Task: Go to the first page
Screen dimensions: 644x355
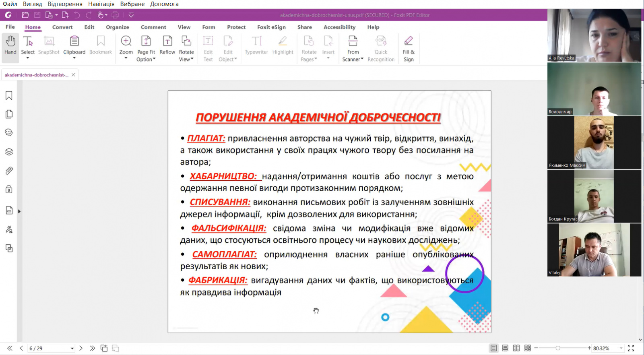Action: pyautogui.click(x=10, y=348)
